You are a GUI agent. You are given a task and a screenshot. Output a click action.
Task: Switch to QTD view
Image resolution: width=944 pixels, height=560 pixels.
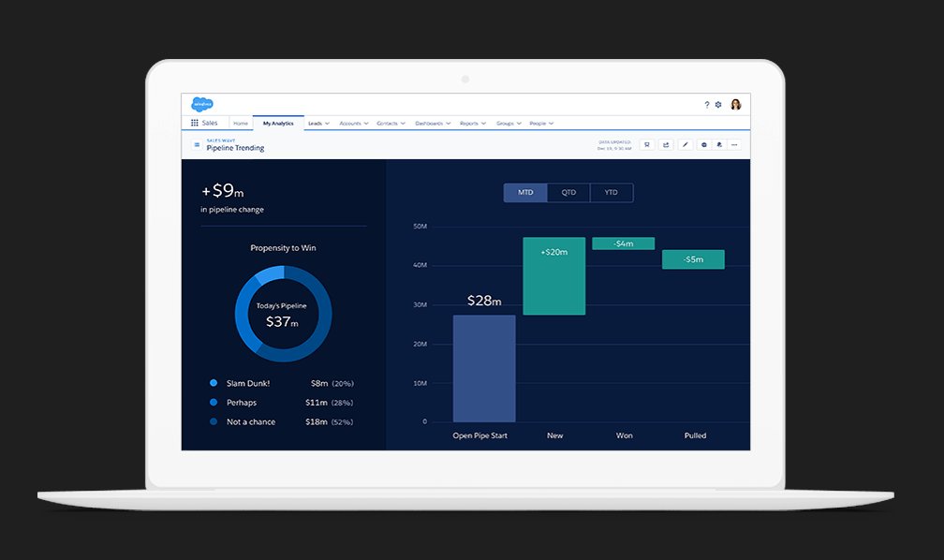pyautogui.click(x=568, y=192)
